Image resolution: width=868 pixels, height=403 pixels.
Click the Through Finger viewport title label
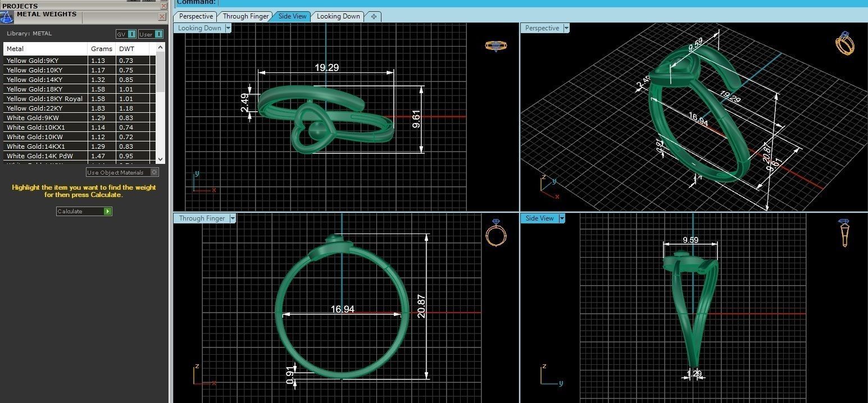(x=202, y=218)
